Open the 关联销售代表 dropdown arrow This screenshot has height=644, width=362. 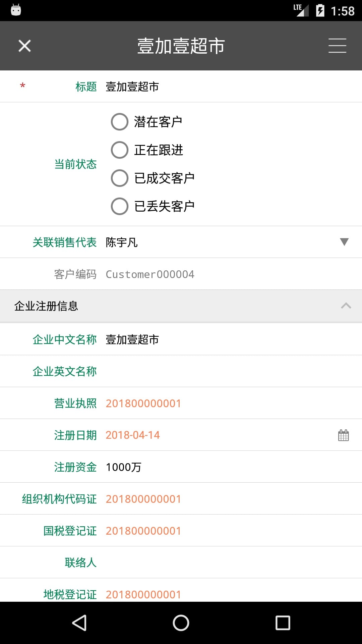pyautogui.click(x=344, y=242)
